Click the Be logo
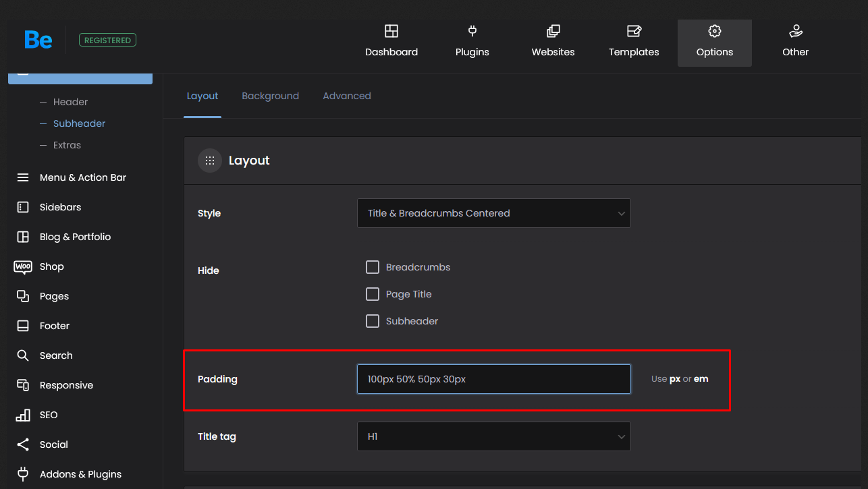Viewport: 868px width, 489px height. pos(38,40)
